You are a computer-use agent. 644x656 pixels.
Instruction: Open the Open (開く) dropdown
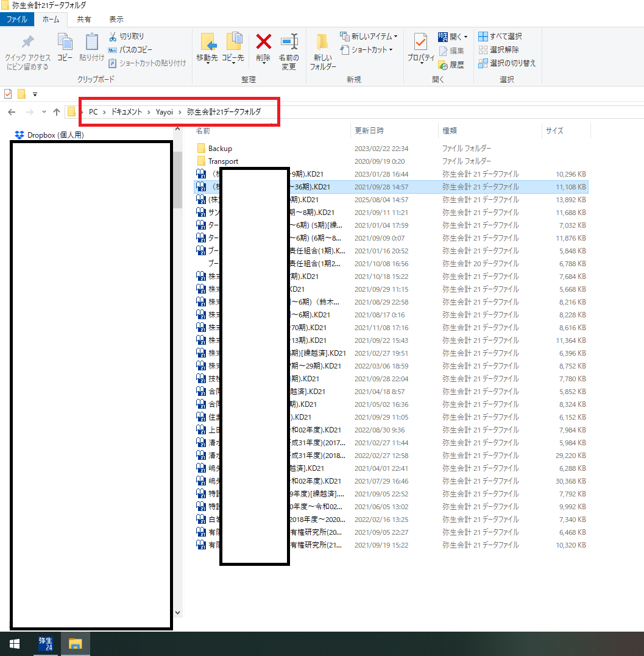pyautogui.click(x=453, y=37)
